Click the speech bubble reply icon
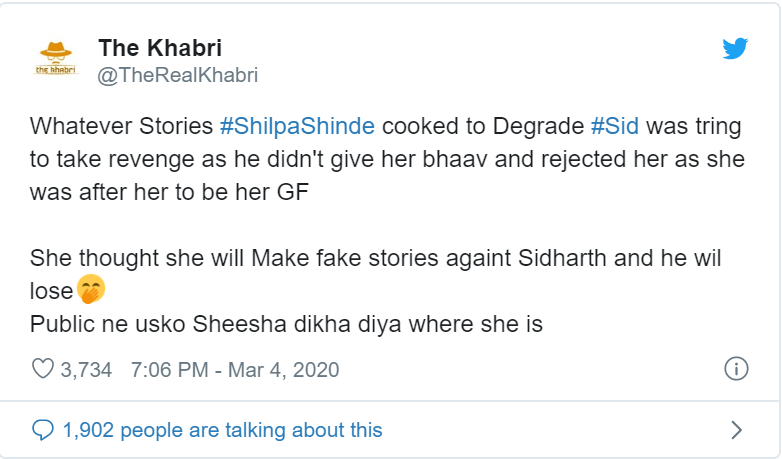Screen dimensions: 782x459 (x=43, y=430)
